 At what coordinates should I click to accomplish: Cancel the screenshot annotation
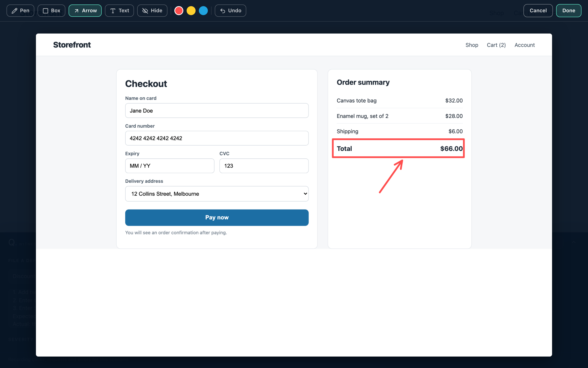pos(538,11)
